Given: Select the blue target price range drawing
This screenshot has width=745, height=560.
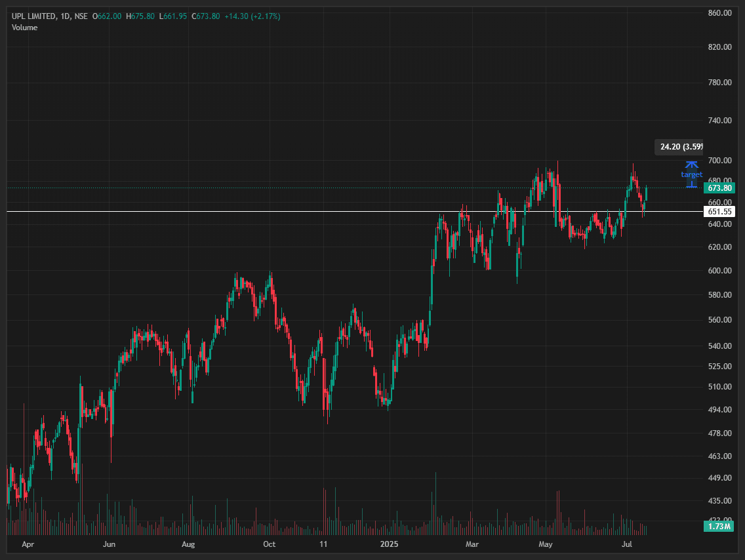Looking at the screenshot, I should (692, 174).
